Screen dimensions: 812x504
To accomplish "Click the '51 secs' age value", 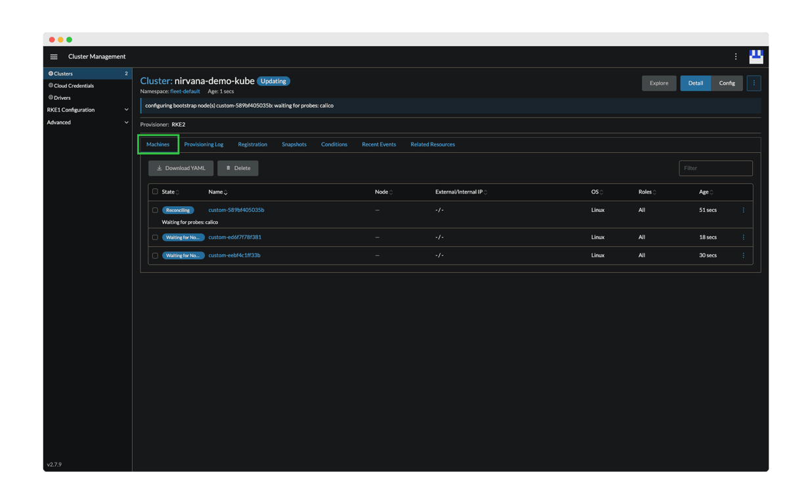I will (708, 210).
